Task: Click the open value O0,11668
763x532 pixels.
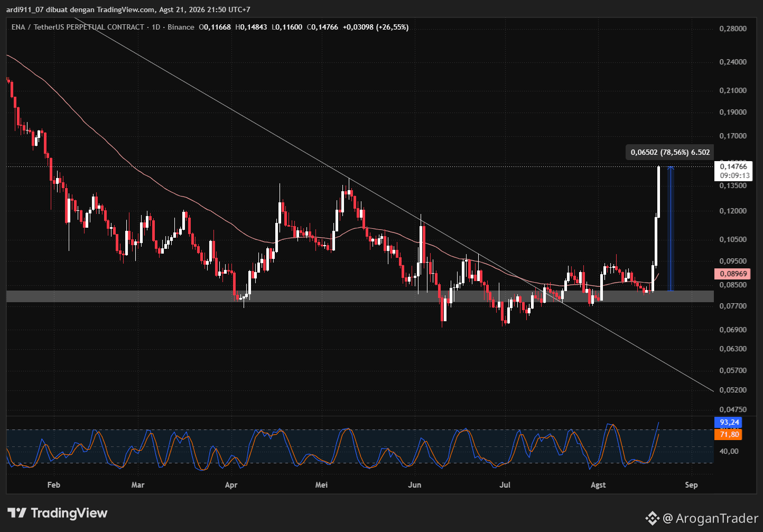Action: (x=215, y=27)
